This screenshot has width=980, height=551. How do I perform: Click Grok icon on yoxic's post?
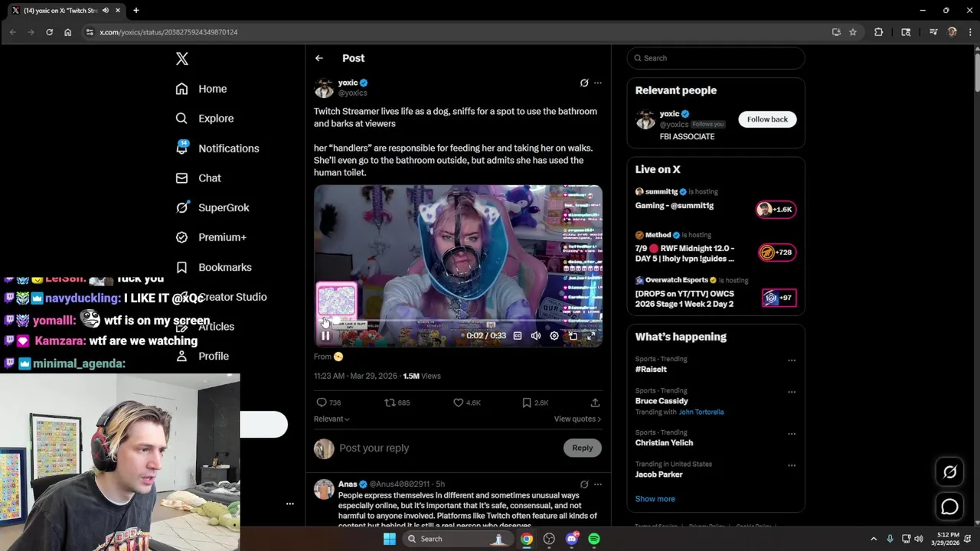coord(584,83)
